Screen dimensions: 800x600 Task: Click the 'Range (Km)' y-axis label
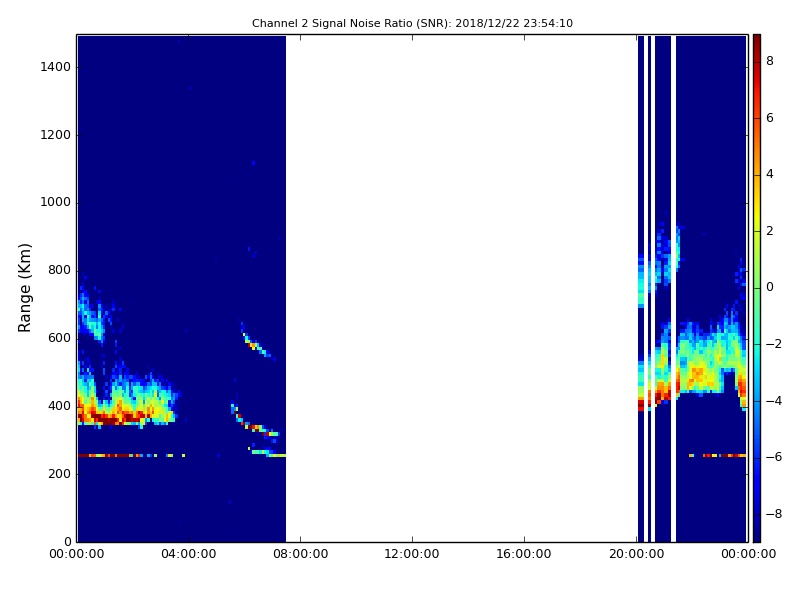(24, 288)
